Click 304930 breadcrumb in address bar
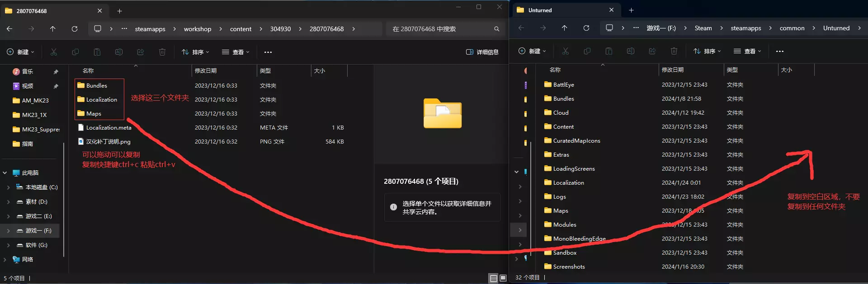This screenshot has height=284, width=868. 280,29
